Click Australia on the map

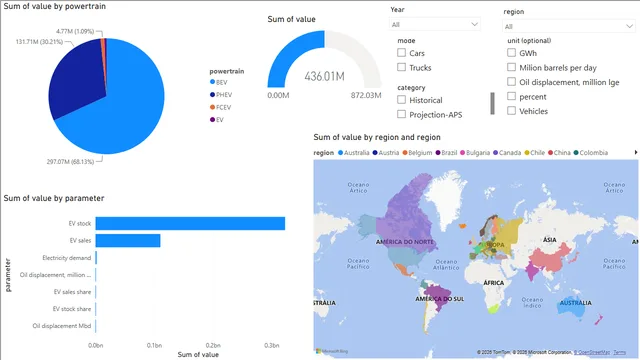click(x=571, y=308)
